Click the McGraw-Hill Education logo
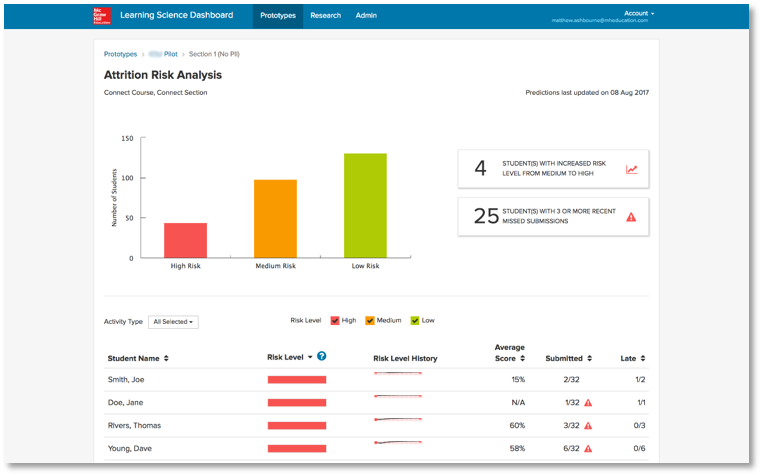This screenshot has height=476, width=762. 97,16
